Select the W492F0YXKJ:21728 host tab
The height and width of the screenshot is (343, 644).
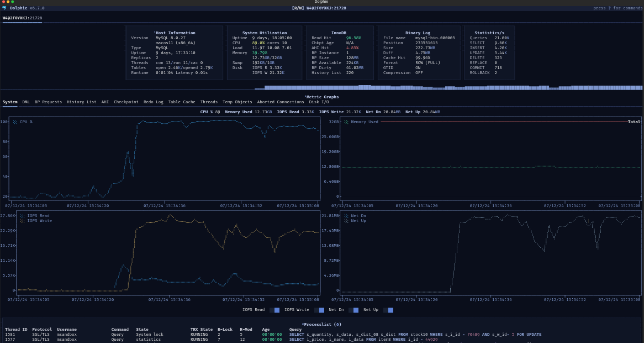(x=22, y=18)
